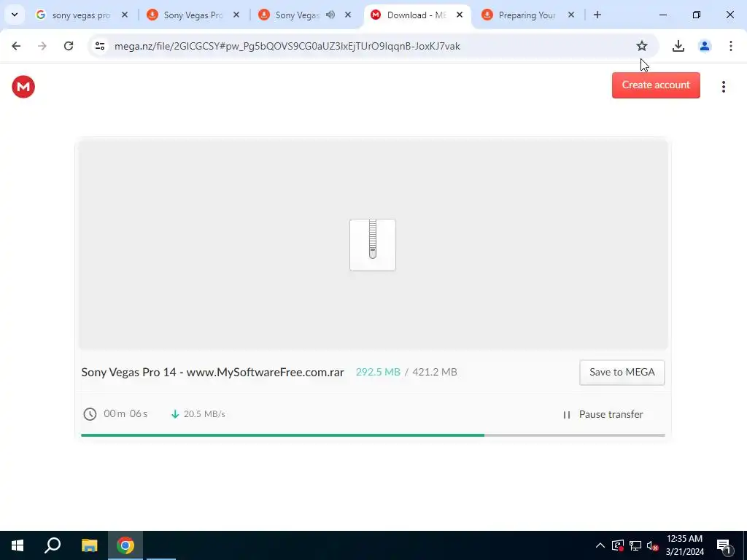Reload the current page
The width and height of the screenshot is (747, 560).
click(x=69, y=46)
